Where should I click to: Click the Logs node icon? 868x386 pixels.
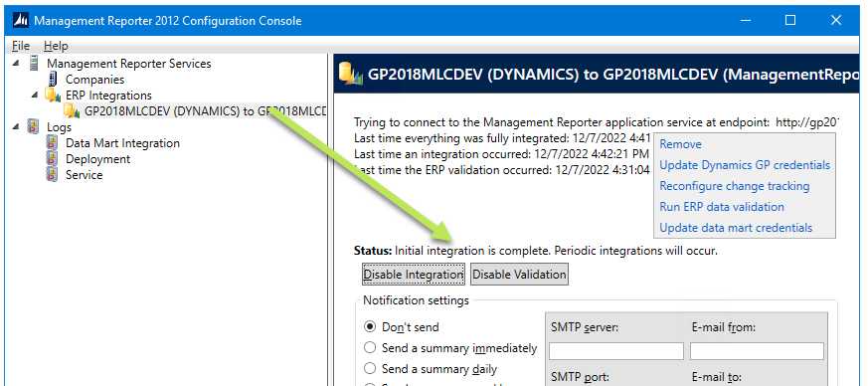tap(34, 126)
